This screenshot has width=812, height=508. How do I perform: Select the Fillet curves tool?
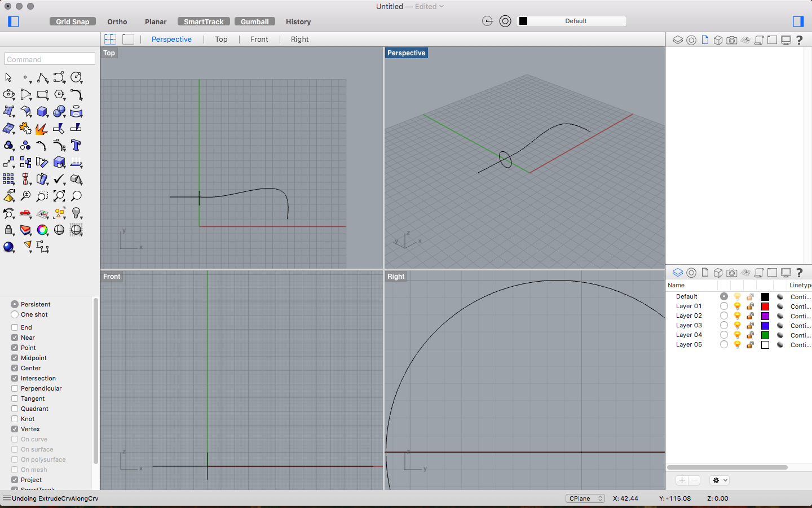76,94
